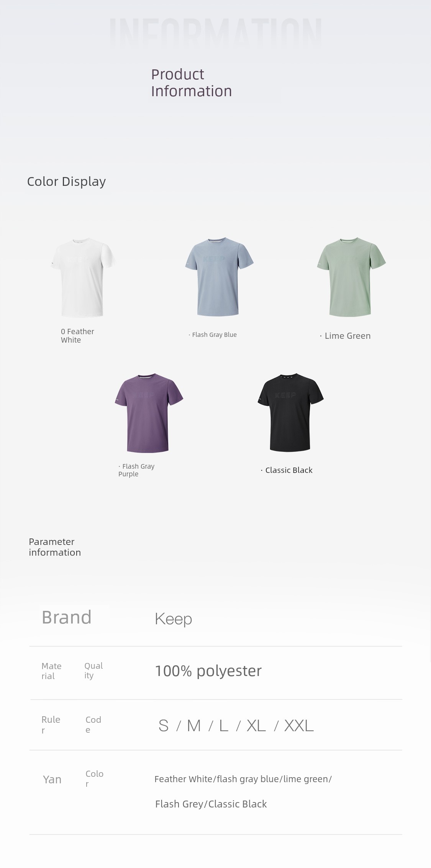This screenshot has height=868, width=431.
Task: Click the Parameter information heading
Action: tap(55, 547)
